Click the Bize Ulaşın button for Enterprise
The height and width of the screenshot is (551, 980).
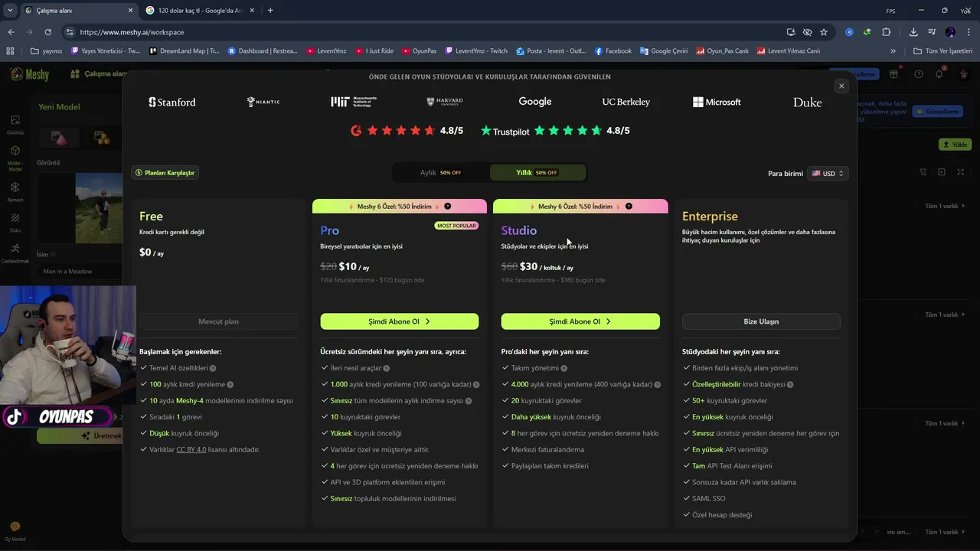tap(761, 321)
